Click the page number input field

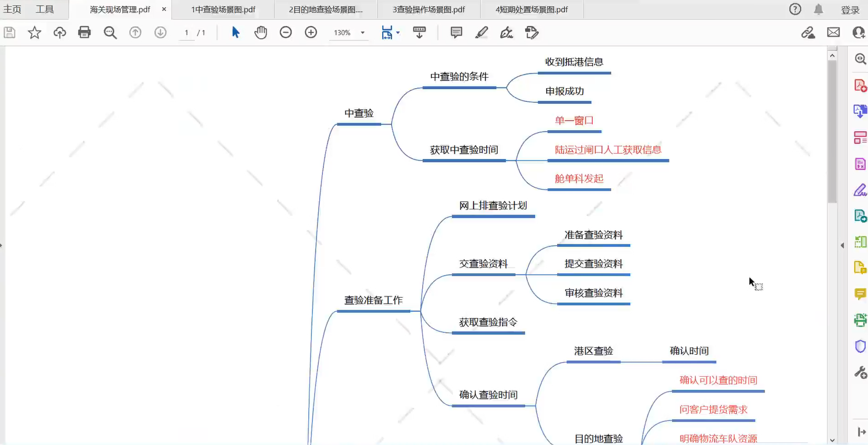click(186, 33)
